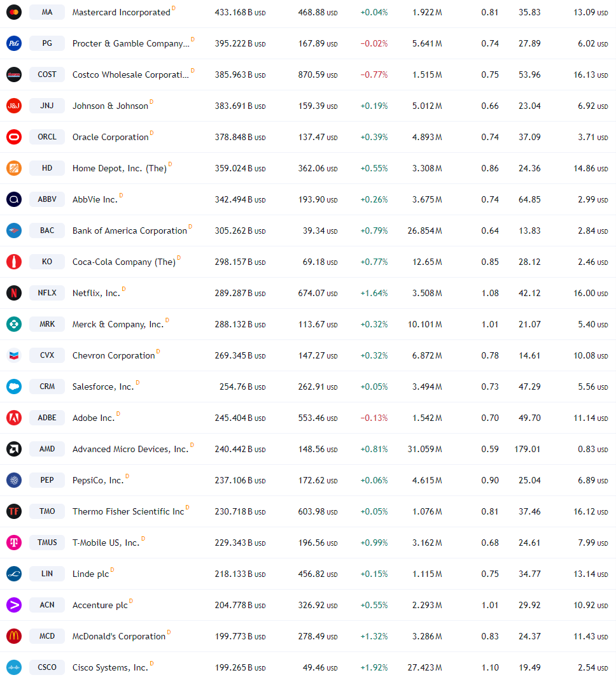Image resolution: width=616 pixels, height=682 pixels.
Task: Click the Accenture logo icon
Action: (x=14, y=604)
